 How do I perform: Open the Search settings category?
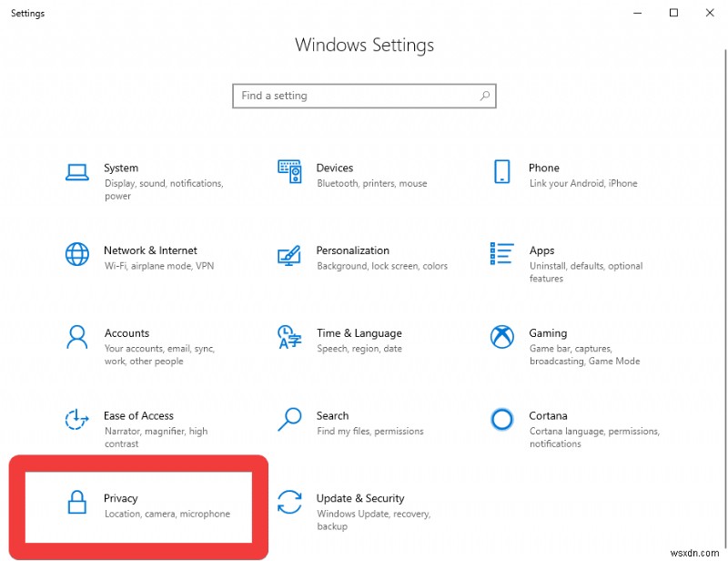[x=333, y=415]
